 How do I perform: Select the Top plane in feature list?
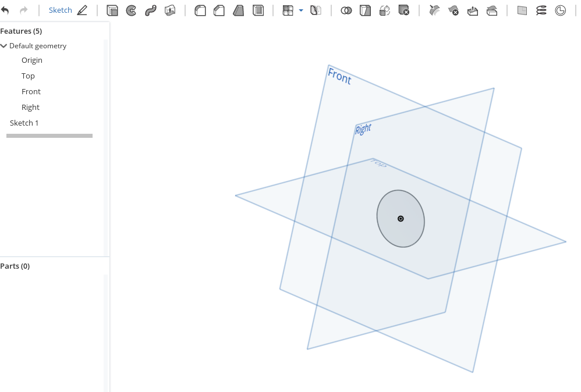(x=28, y=76)
